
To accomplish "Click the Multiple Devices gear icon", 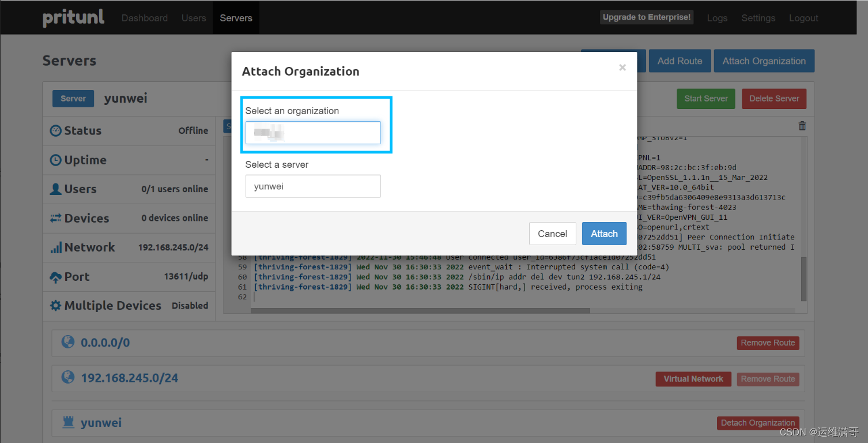I will [55, 306].
